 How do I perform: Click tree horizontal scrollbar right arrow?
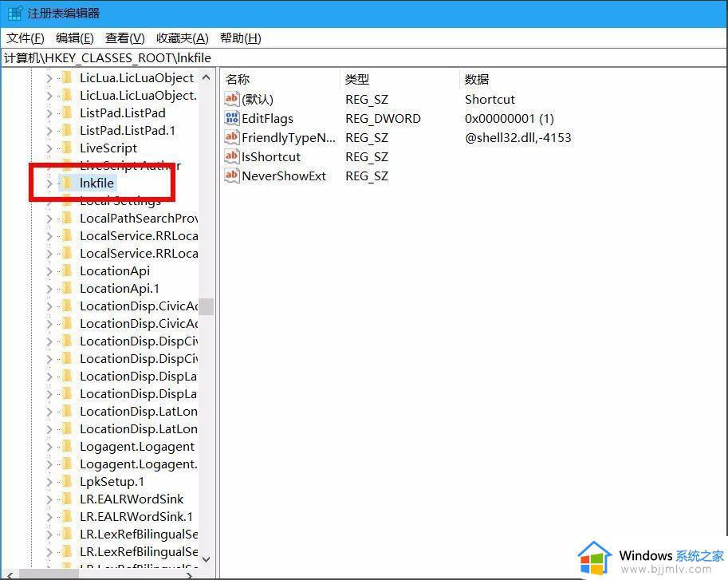190,575
